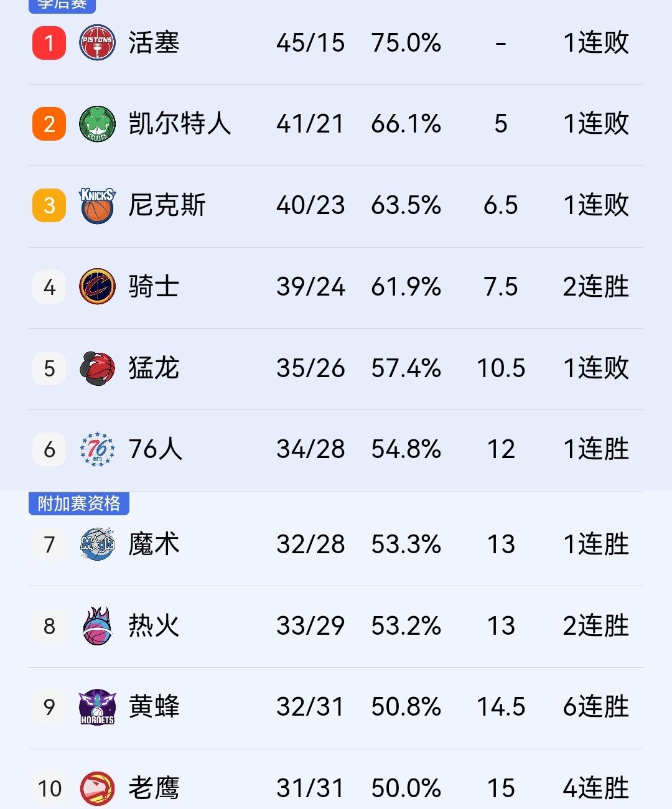Click the Celtics team logo

tap(96, 124)
